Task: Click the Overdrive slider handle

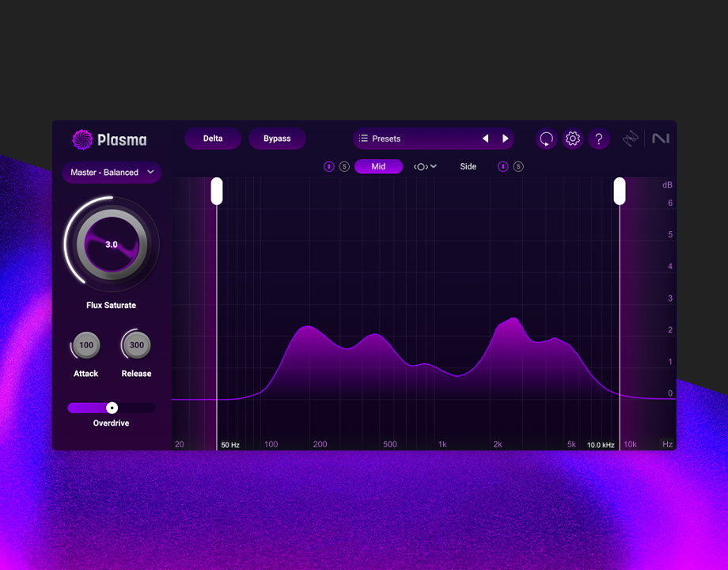Action: [112, 408]
